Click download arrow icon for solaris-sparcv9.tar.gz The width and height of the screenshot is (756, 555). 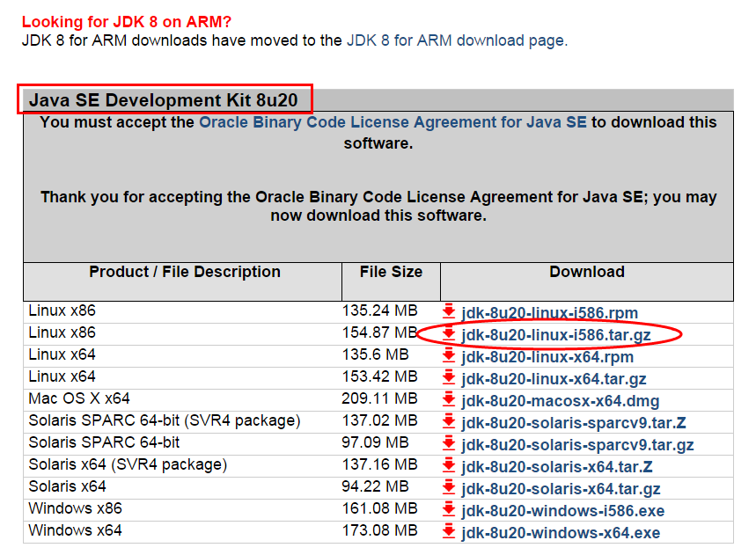tap(449, 443)
